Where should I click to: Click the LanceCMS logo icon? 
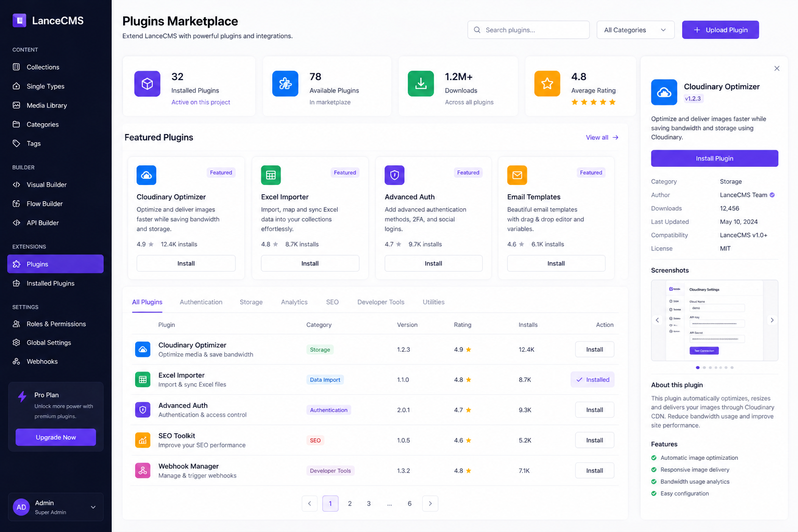19,20
